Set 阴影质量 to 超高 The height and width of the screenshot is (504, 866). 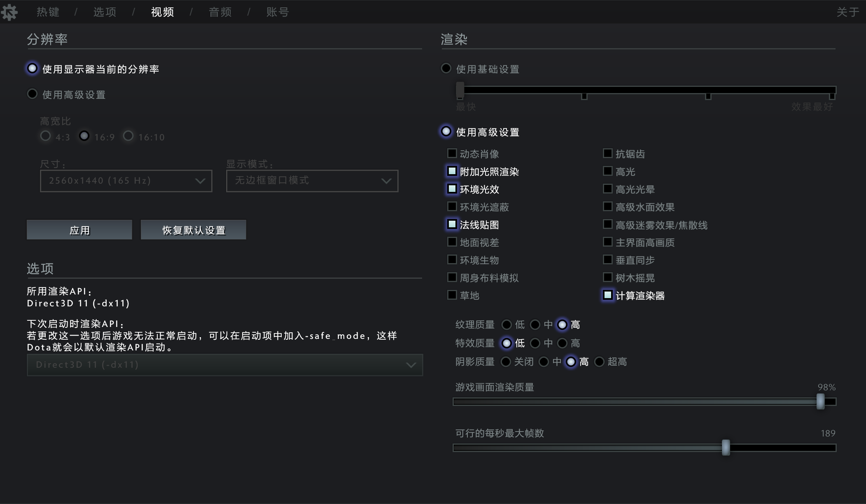(600, 362)
